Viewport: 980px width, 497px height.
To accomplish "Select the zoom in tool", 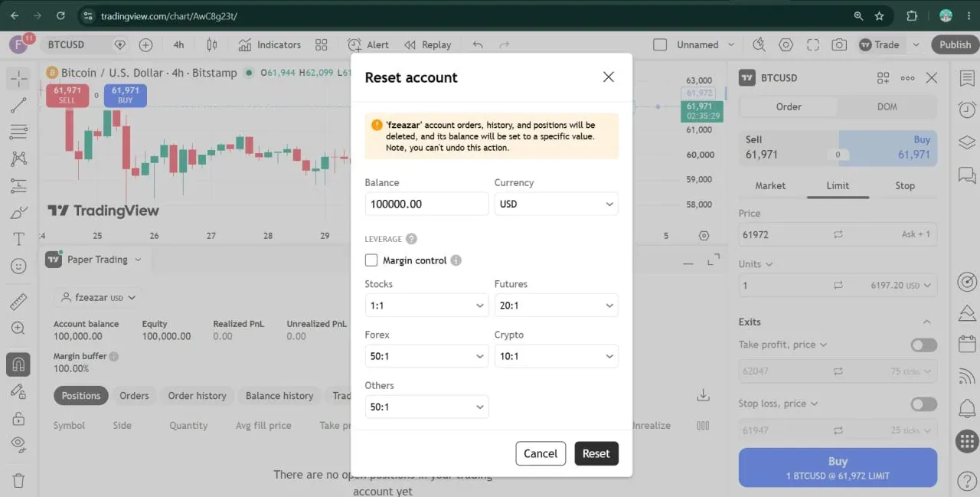I will point(18,329).
